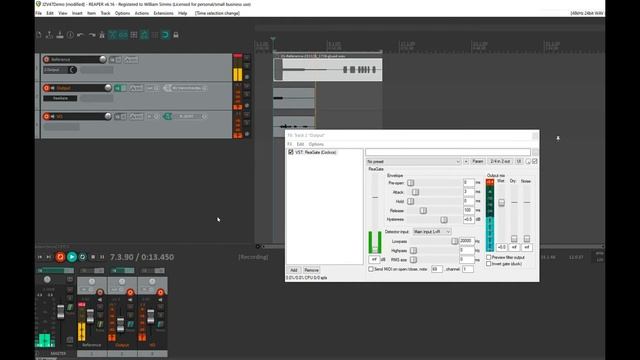640x360 pixels.
Task: Open the Options menu in the FX window
Action: pos(316,144)
